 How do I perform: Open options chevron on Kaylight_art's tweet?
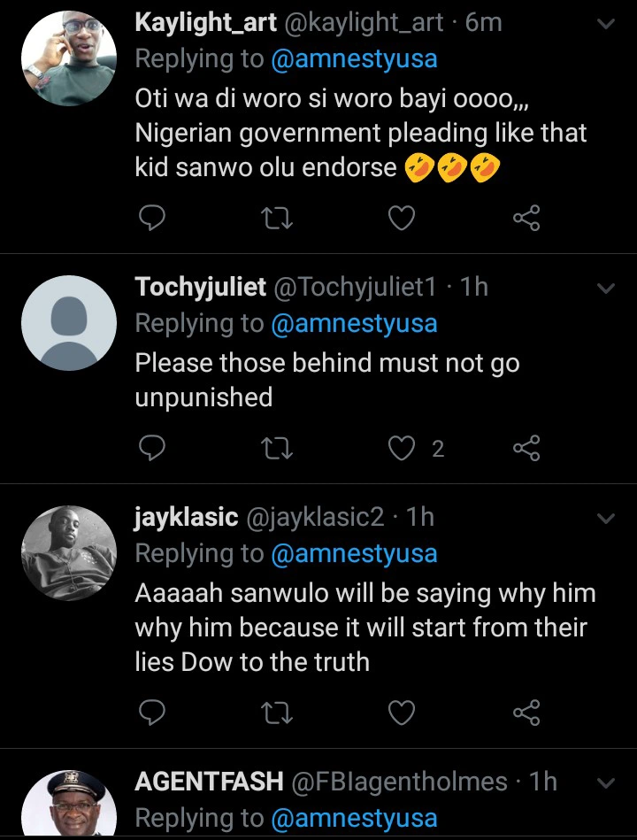606,25
